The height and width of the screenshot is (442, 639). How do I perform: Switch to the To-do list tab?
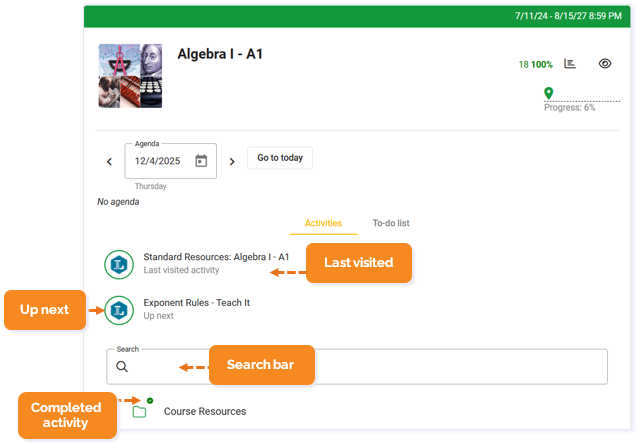[391, 223]
